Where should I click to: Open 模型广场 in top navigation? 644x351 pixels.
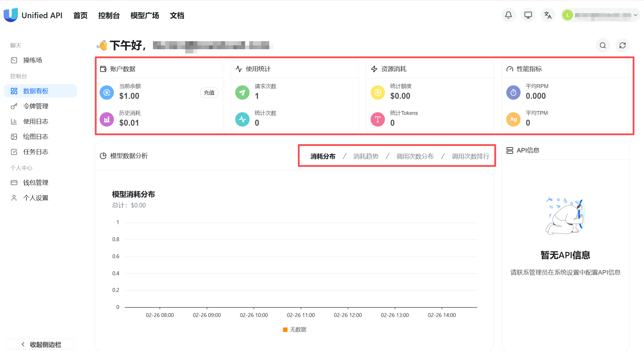coord(145,16)
